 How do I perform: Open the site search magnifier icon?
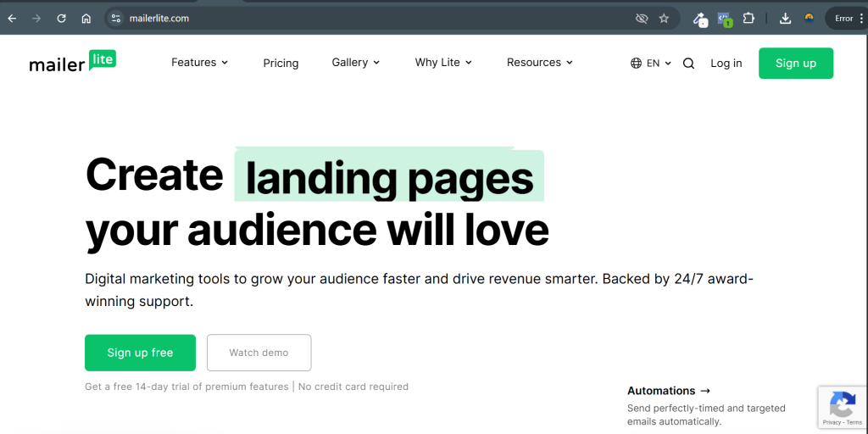click(688, 64)
